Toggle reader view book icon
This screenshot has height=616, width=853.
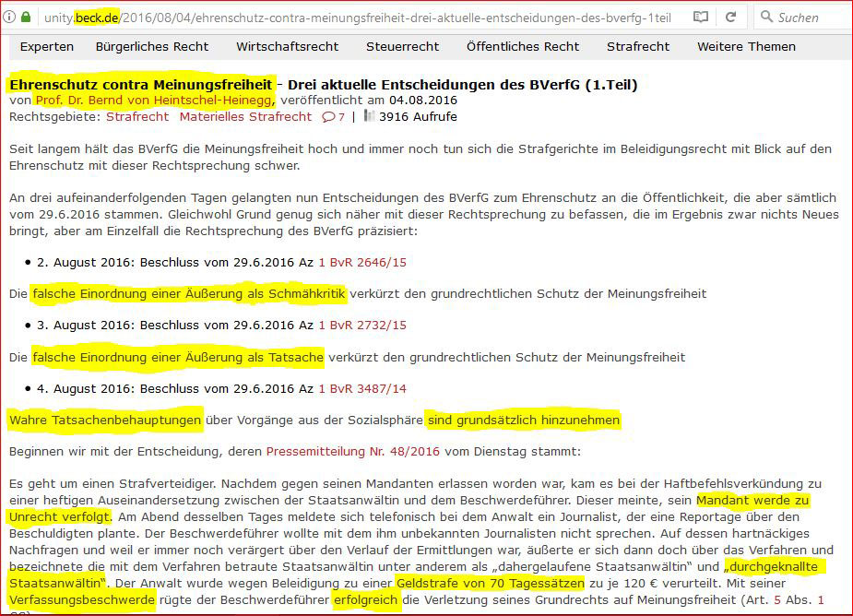click(x=701, y=17)
